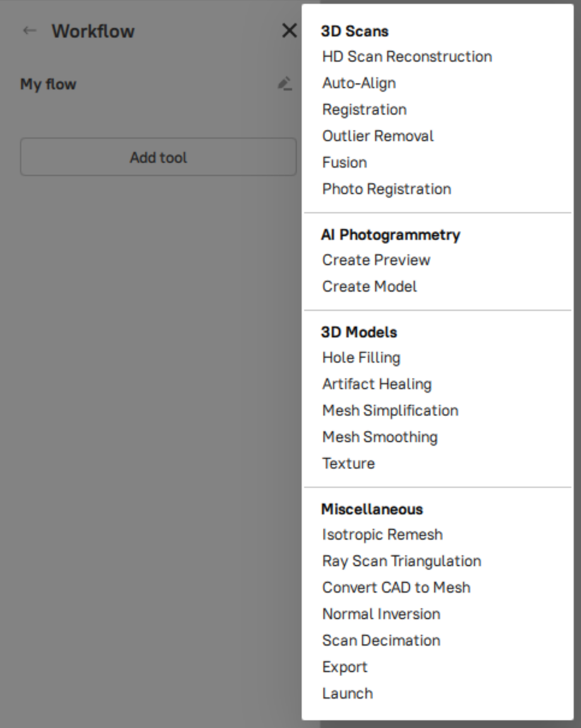The height and width of the screenshot is (728, 581).
Task: Select Artifact Healing under 3D Models
Action: (x=377, y=383)
